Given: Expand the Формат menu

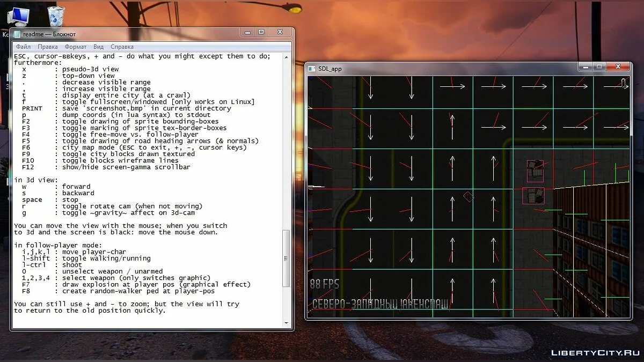Looking at the screenshot, I should tap(75, 47).
